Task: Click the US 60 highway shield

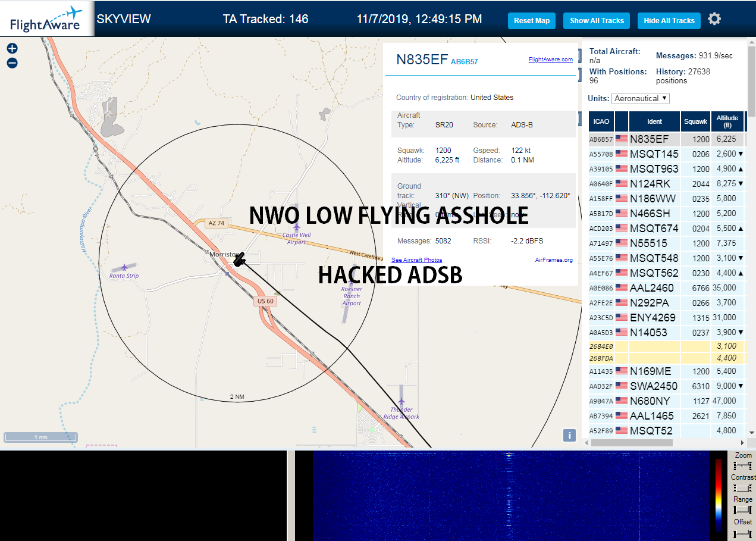Action: tap(265, 301)
